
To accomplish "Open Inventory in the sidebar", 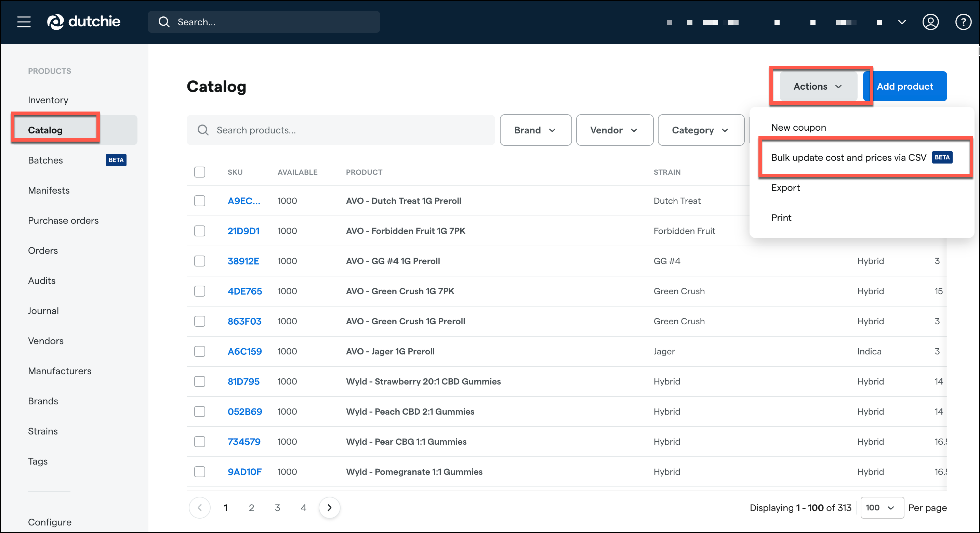I will [48, 100].
